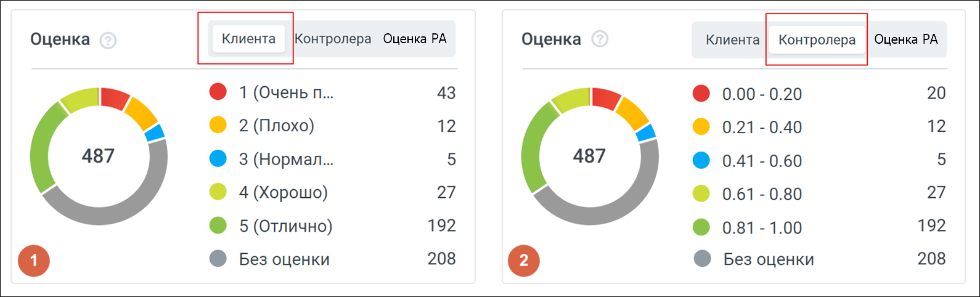This screenshot has width=980, height=297.
Task: Click Контролера tab in right panel
Action: [x=817, y=40]
